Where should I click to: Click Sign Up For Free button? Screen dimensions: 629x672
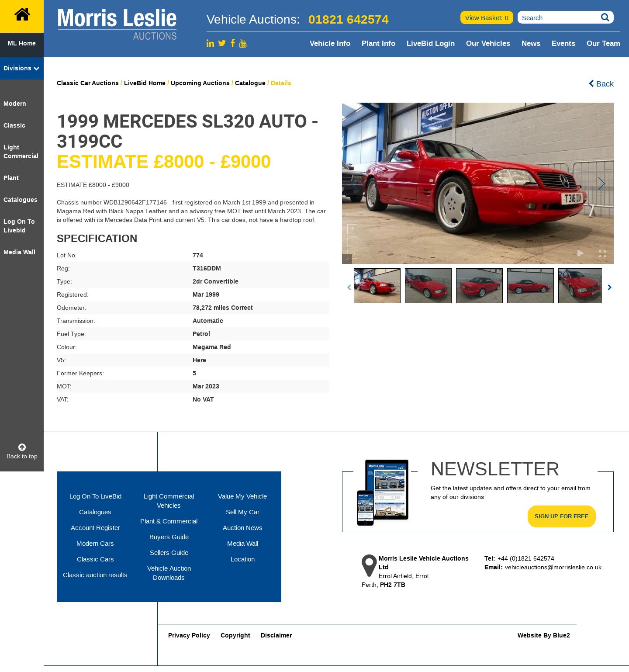point(562,516)
